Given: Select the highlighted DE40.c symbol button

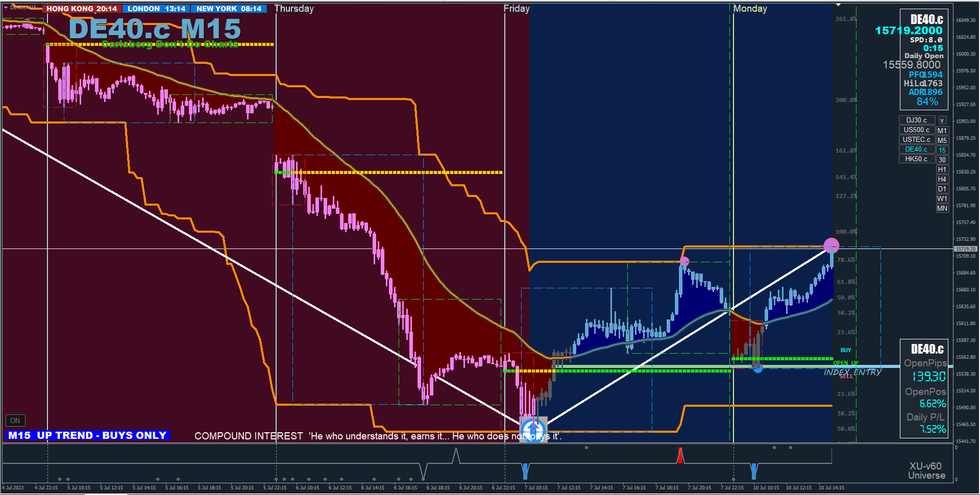Looking at the screenshot, I should (x=917, y=150).
